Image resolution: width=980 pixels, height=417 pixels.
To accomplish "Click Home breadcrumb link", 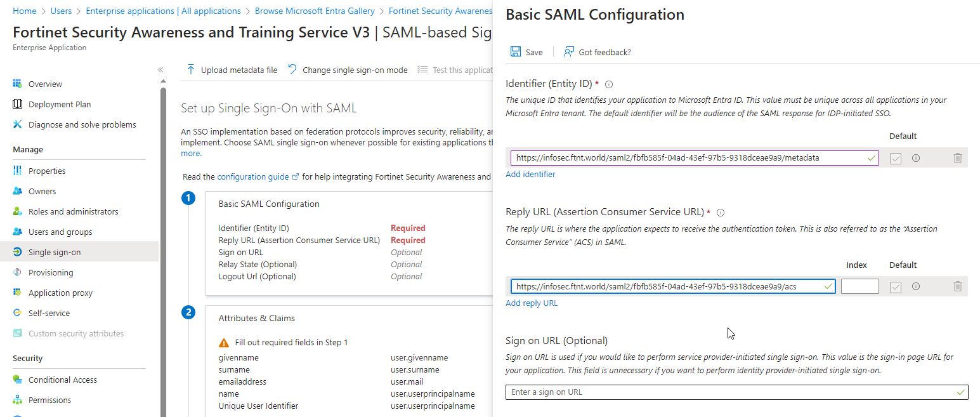I will click(x=24, y=11).
